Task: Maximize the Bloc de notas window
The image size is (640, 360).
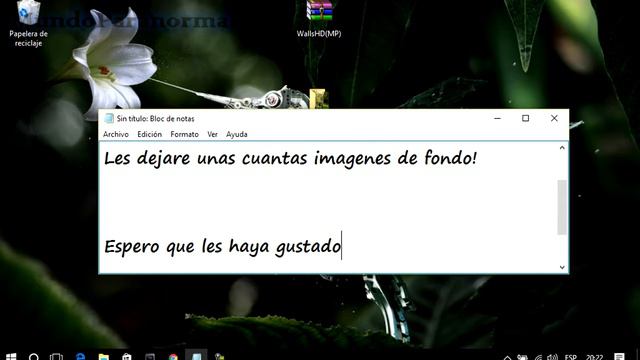Action: [x=525, y=118]
